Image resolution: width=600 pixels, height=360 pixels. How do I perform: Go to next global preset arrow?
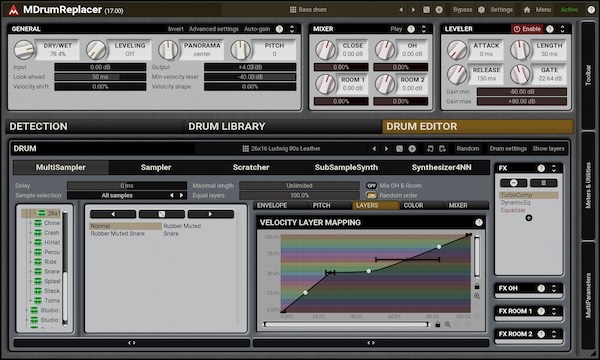click(413, 10)
